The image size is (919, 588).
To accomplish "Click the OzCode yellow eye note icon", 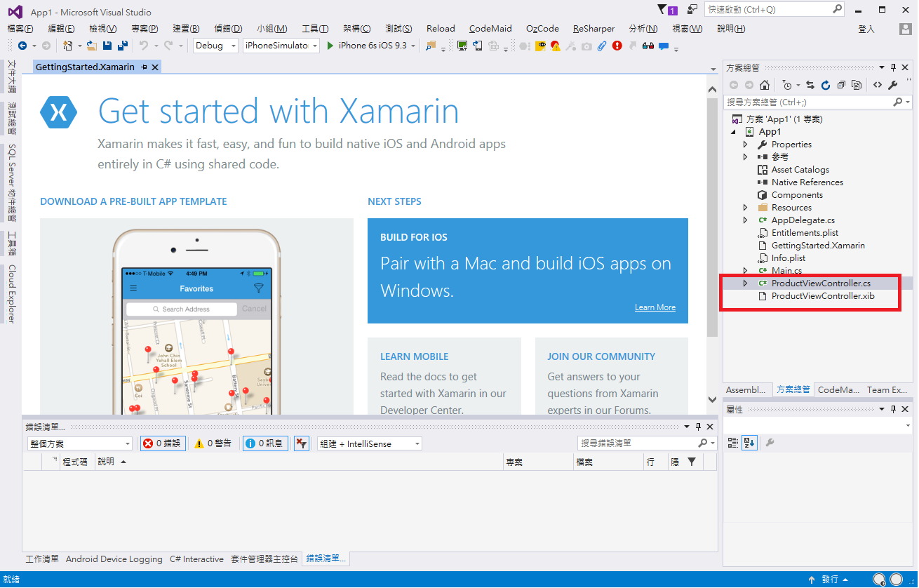I will coord(540,46).
